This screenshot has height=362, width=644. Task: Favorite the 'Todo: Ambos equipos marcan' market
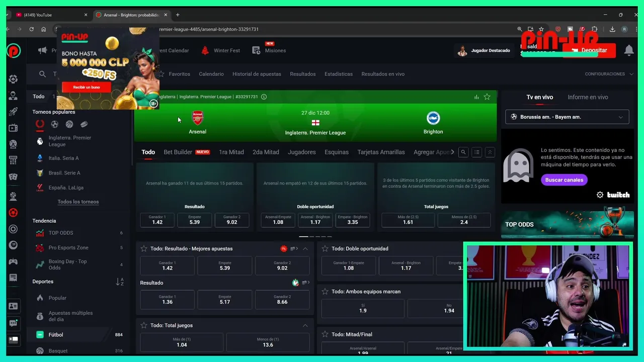[x=325, y=292]
